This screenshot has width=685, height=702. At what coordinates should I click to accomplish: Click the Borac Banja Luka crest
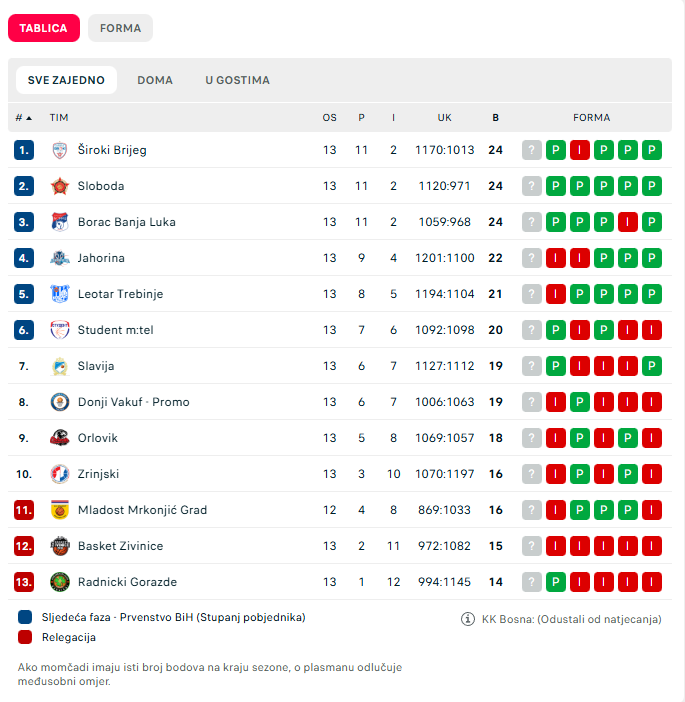pyautogui.click(x=59, y=222)
